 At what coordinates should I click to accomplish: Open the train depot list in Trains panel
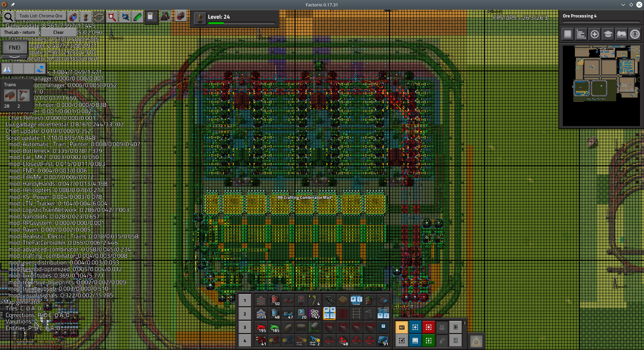[x=10, y=96]
